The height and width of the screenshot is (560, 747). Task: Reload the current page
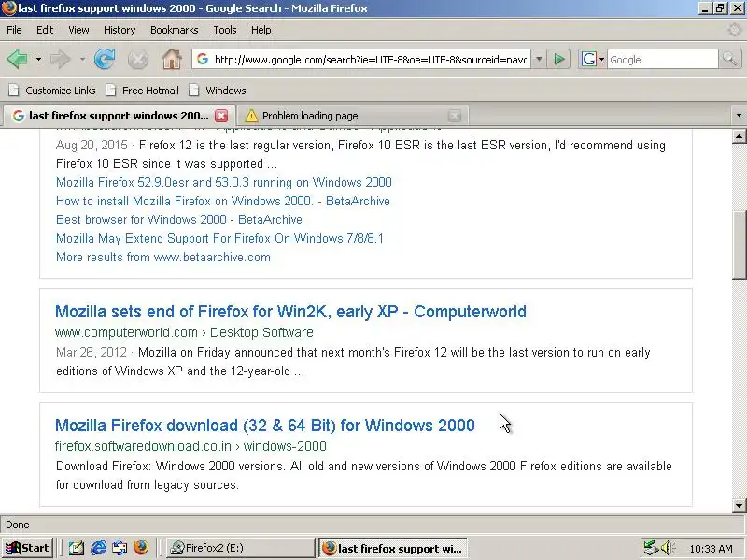tap(105, 60)
